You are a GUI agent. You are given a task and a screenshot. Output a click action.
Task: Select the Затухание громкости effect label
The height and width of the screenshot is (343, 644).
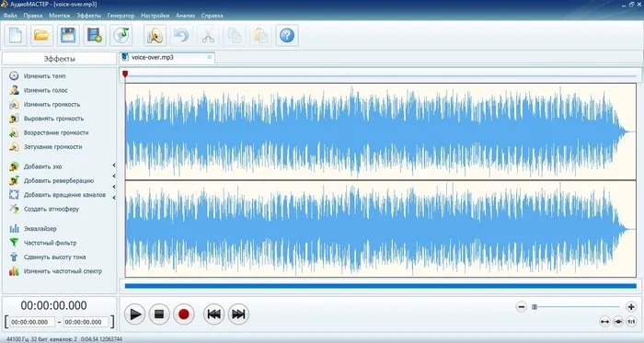click(52, 146)
